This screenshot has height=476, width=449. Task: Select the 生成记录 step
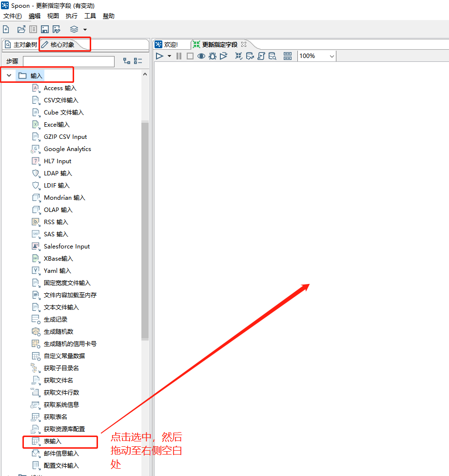tap(50, 319)
